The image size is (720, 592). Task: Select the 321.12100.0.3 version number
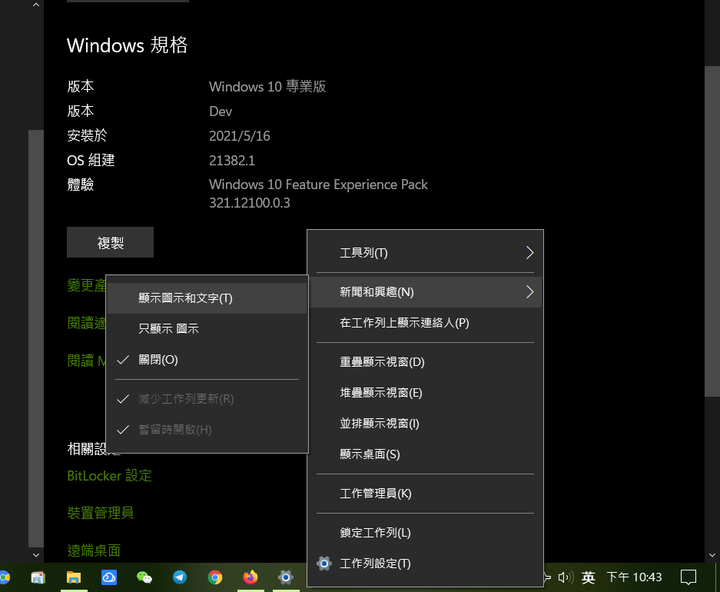[x=249, y=203]
